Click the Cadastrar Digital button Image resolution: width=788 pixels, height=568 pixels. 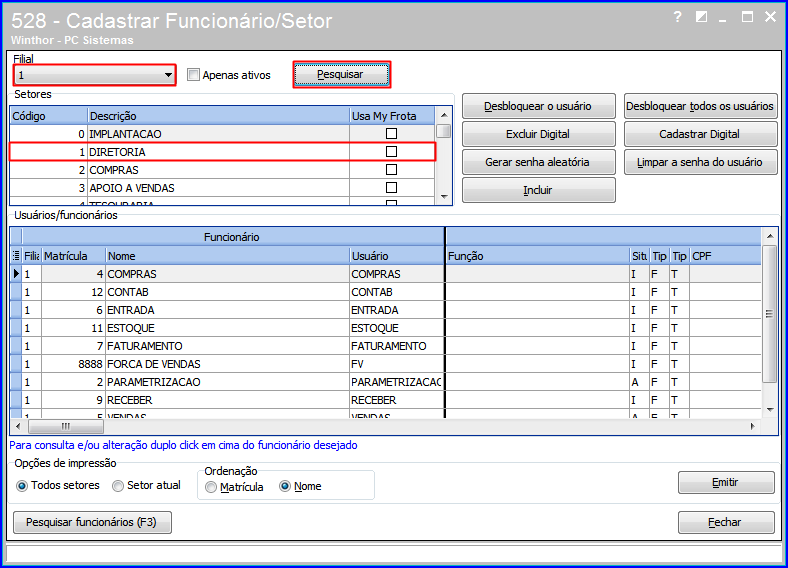(700, 134)
